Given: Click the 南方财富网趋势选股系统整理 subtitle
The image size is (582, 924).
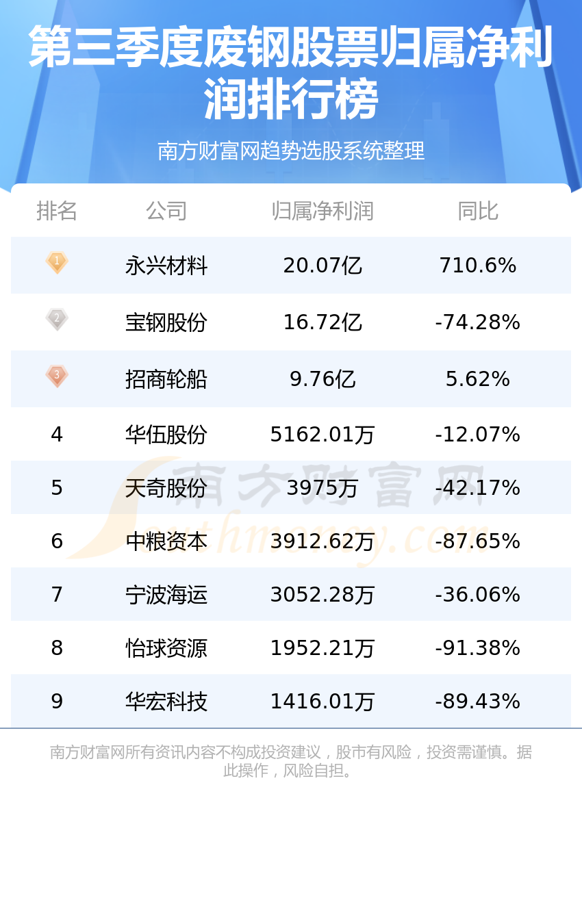Looking at the screenshot, I should coord(291,151).
